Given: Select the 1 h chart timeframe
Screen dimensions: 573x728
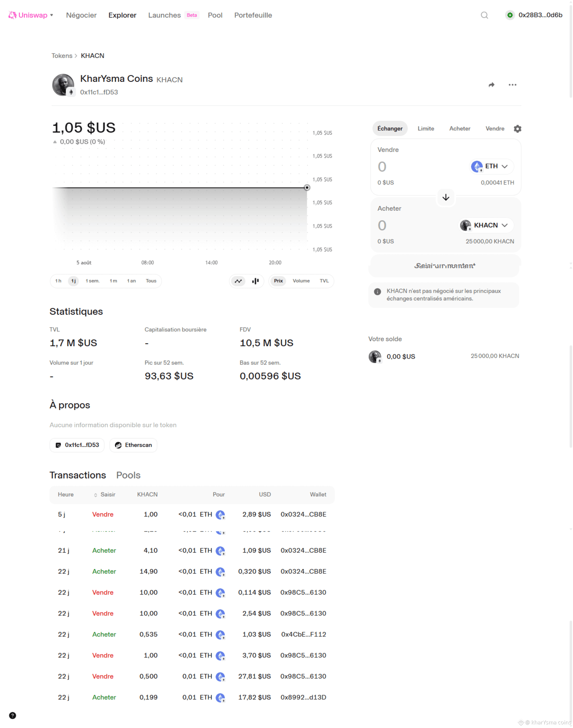Looking at the screenshot, I should pos(58,281).
